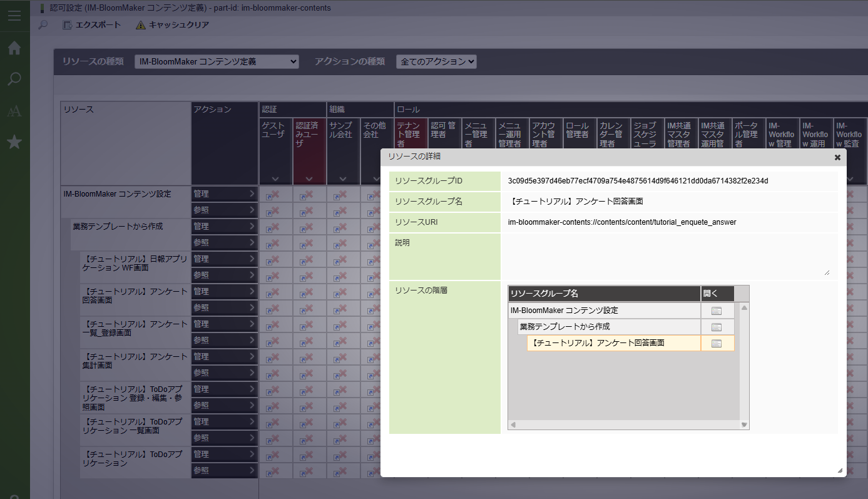Open the favorites star icon
Viewport: 868px width, 499px height.
[14, 143]
